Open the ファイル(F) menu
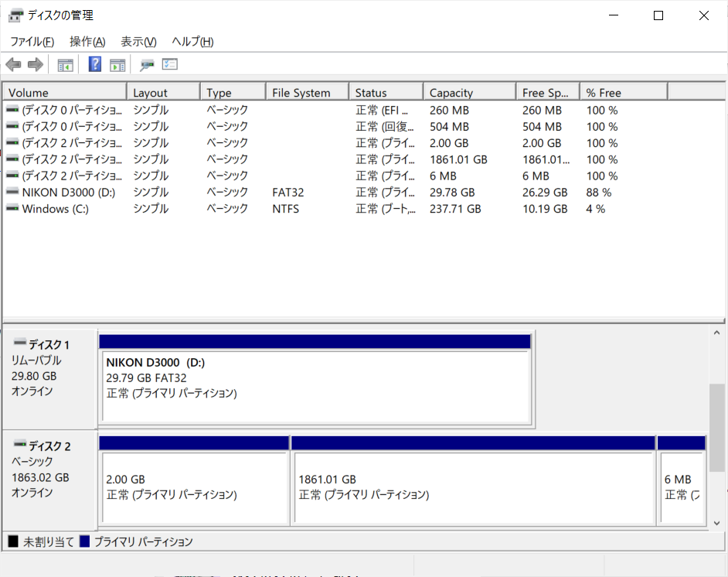 click(x=32, y=42)
